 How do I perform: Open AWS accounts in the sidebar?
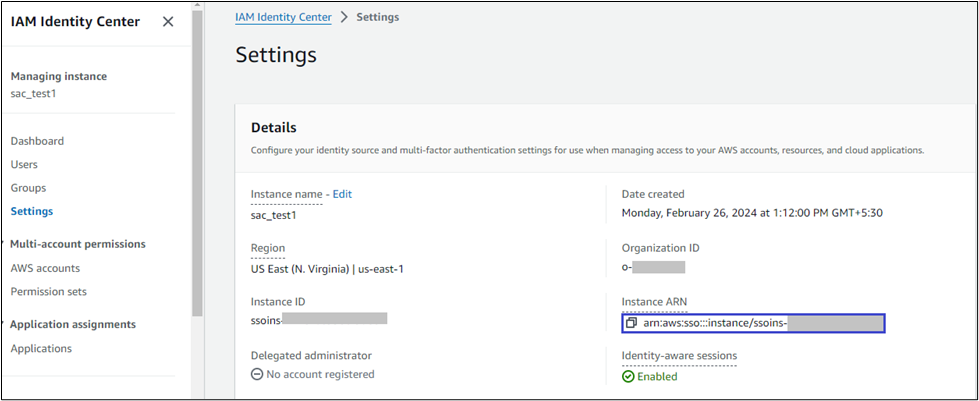[45, 268]
